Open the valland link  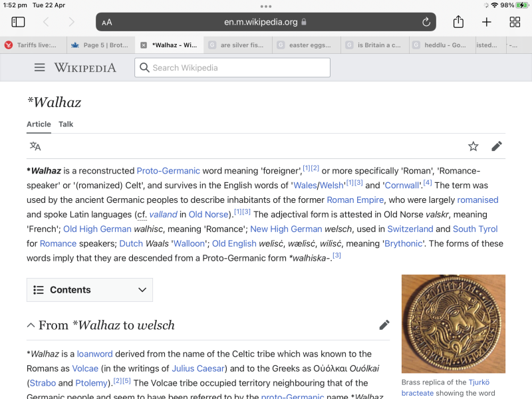(163, 214)
